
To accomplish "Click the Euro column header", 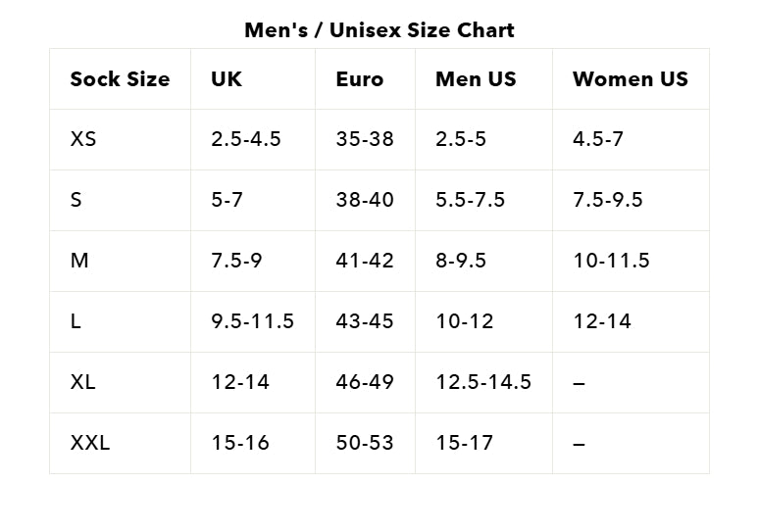I will (359, 79).
